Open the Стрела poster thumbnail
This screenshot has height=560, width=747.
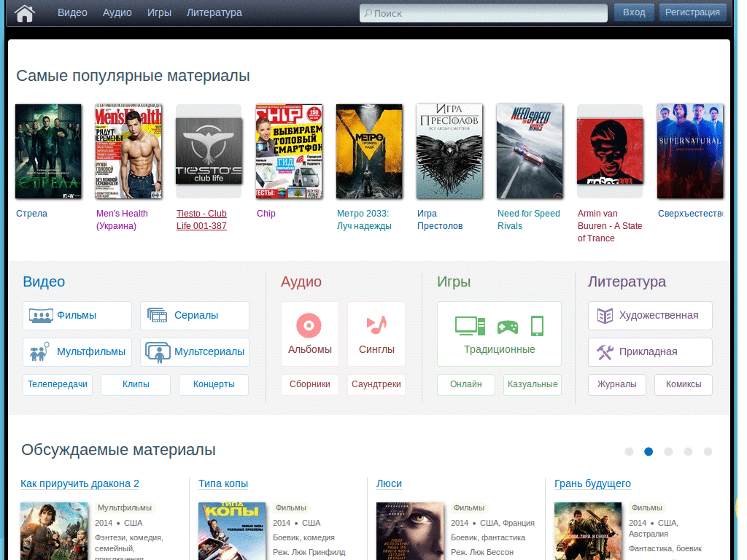click(x=48, y=152)
